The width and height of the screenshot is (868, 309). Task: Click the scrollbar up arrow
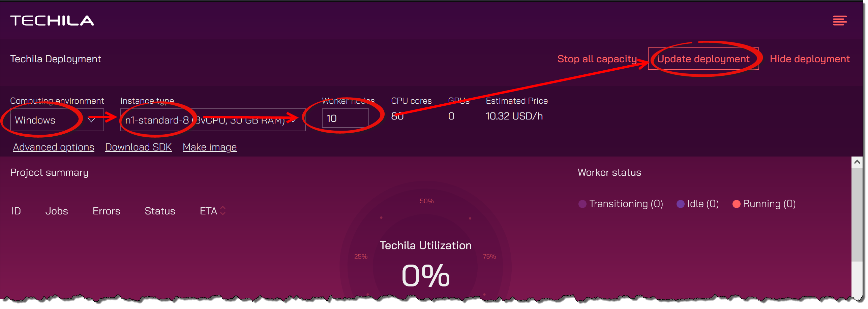[857, 162]
